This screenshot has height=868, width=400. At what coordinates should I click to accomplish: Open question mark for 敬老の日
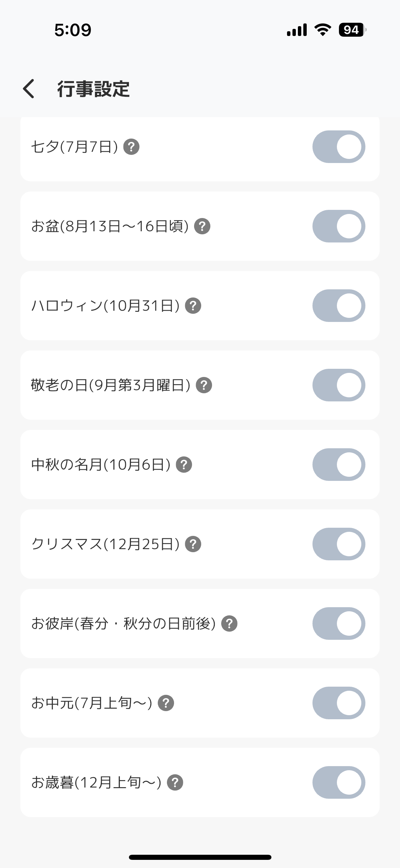204,385
